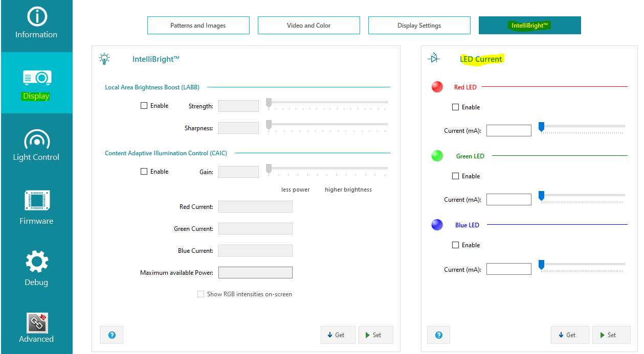This screenshot has width=644, height=354.
Task: Focus the Red LED Current (mA) field
Action: [x=509, y=131]
